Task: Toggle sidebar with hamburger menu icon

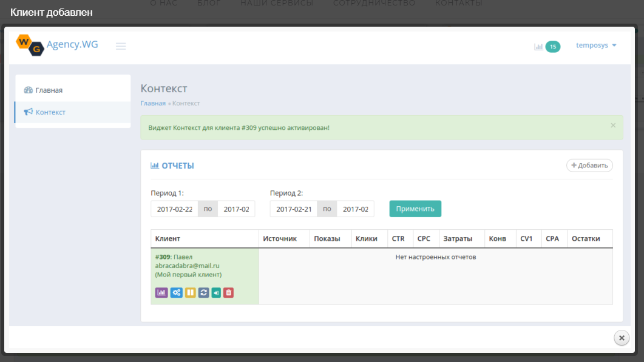Action: 121,46
